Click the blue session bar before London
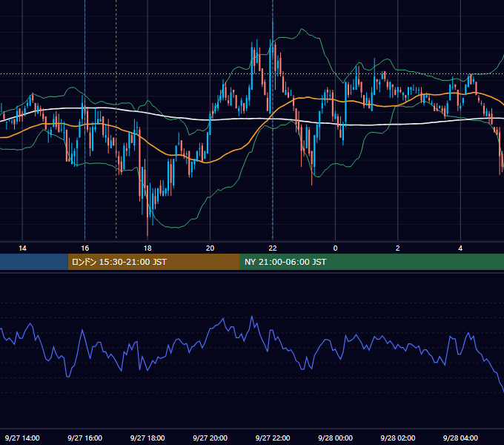 [x=34, y=262]
